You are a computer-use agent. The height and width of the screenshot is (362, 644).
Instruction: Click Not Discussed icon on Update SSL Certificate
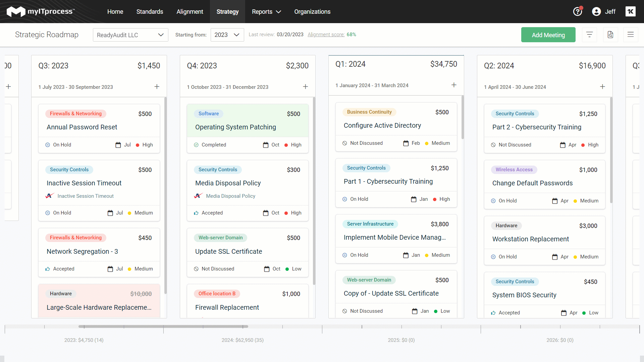click(x=196, y=269)
